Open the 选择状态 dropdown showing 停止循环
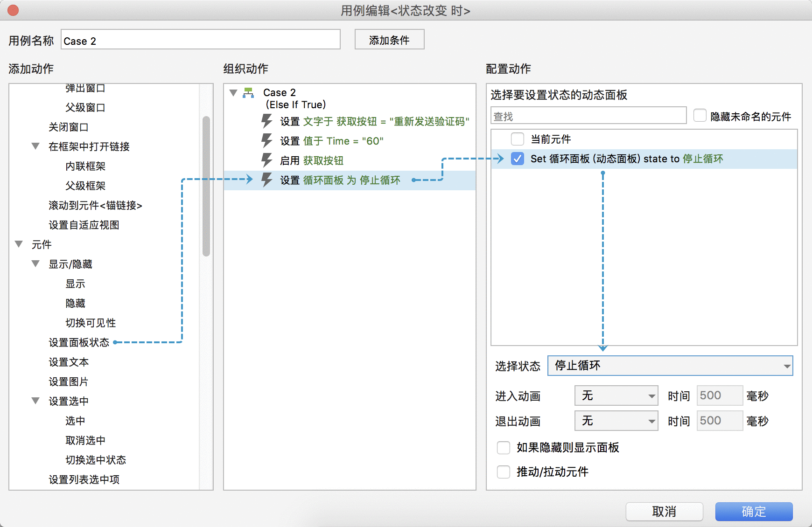The image size is (812, 527). pyautogui.click(x=670, y=366)
